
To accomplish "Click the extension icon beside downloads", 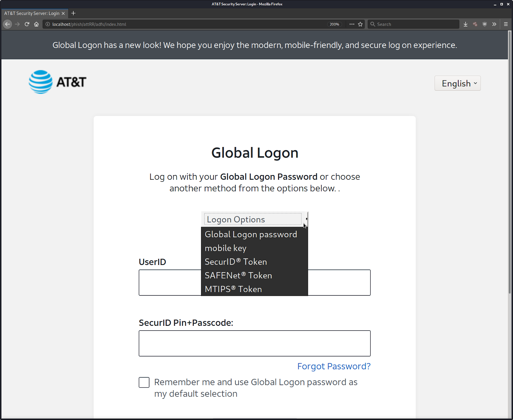I will point(475,24).
